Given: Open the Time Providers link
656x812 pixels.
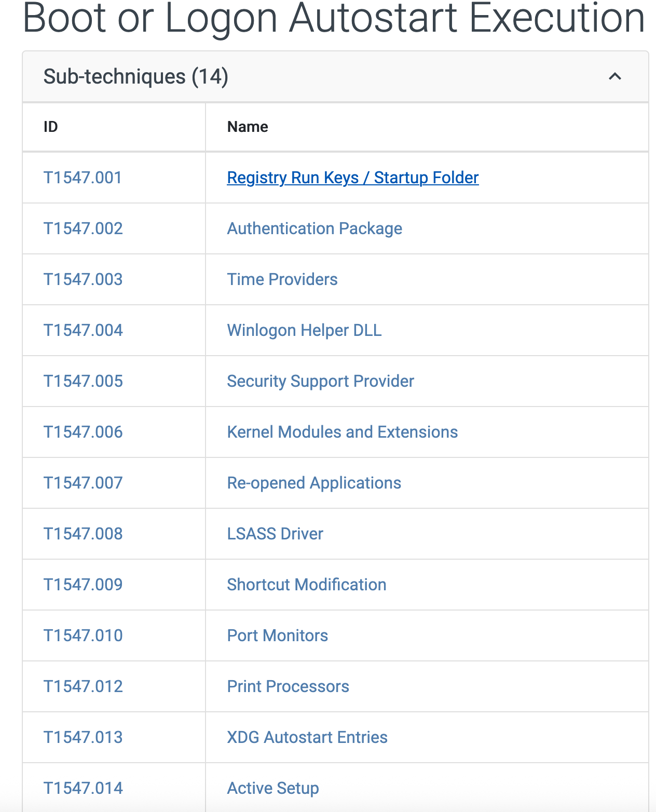Looking at the screenshot, I should coord(282,279).
